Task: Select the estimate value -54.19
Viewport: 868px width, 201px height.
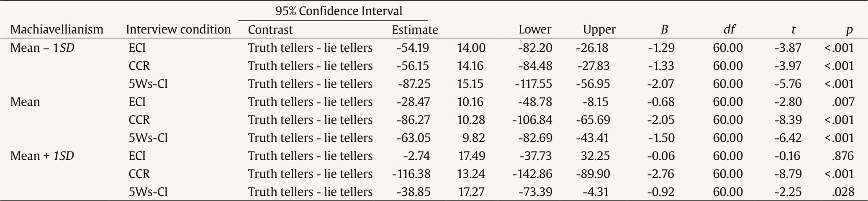Action: click(x=413, y=48)
